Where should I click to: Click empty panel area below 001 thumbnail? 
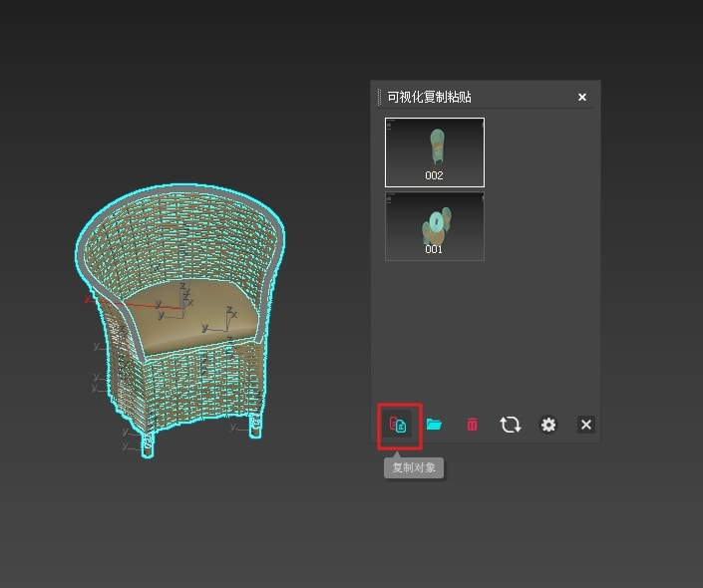[x=485, y=329]
